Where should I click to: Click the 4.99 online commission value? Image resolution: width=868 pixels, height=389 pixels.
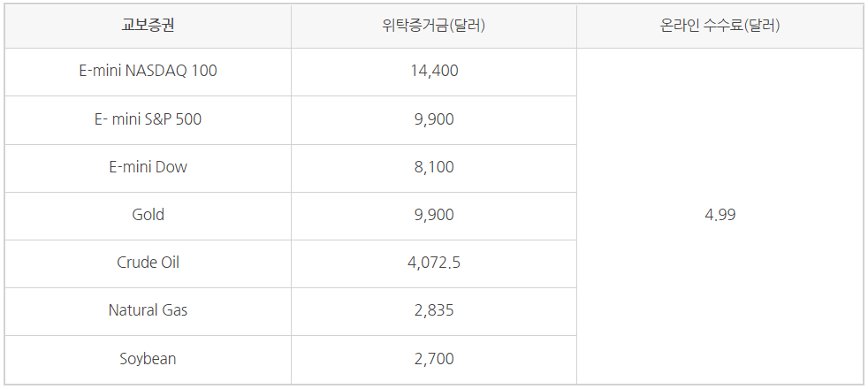[x=720, y=215]
